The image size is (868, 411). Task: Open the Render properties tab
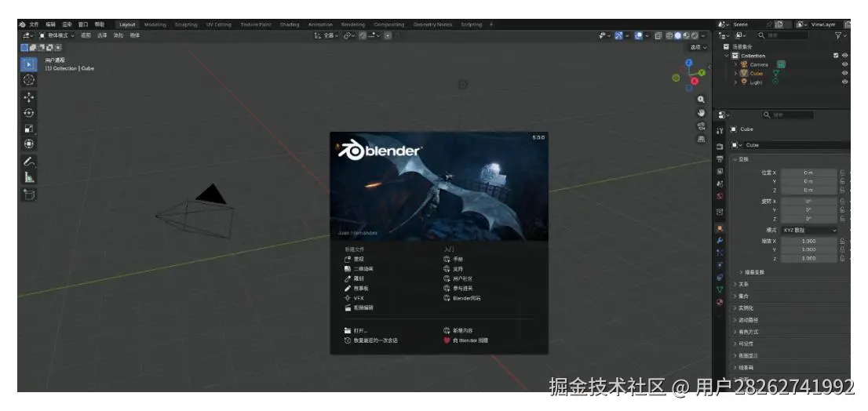click(x=720, y=147)
